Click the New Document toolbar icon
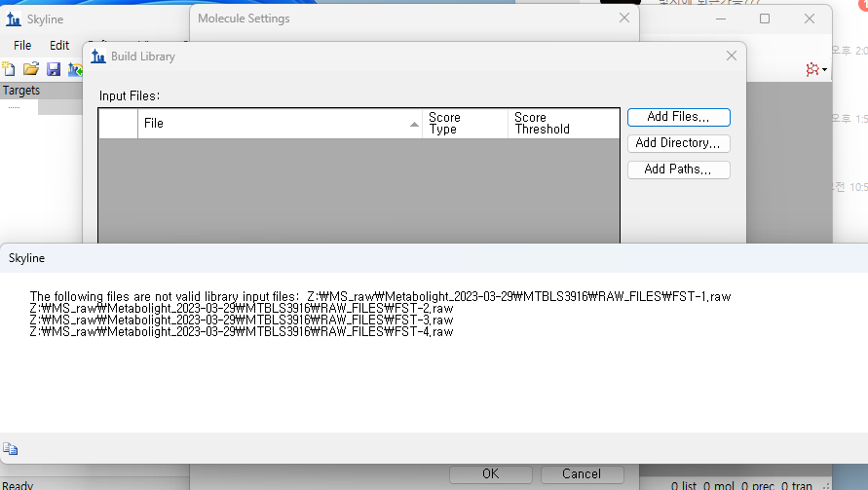The height and width of the screenshot is (490, 868). [9, 69]
